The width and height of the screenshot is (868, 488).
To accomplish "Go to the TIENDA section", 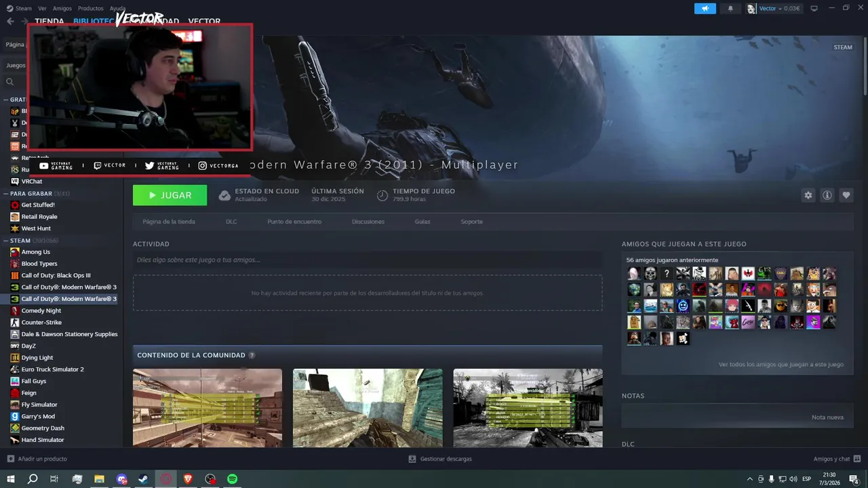I will 50,21.
